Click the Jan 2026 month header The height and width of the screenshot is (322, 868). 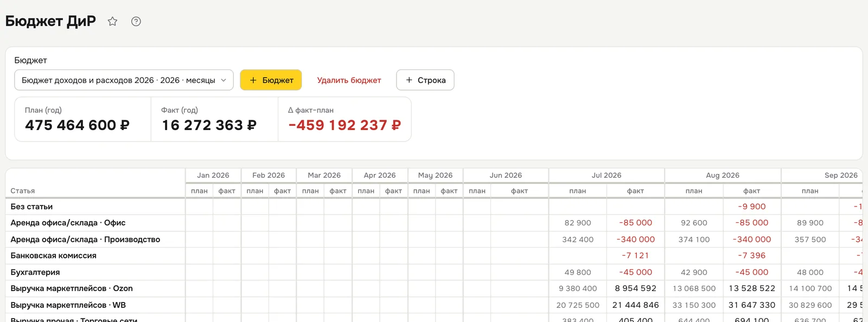pos(213,175)
